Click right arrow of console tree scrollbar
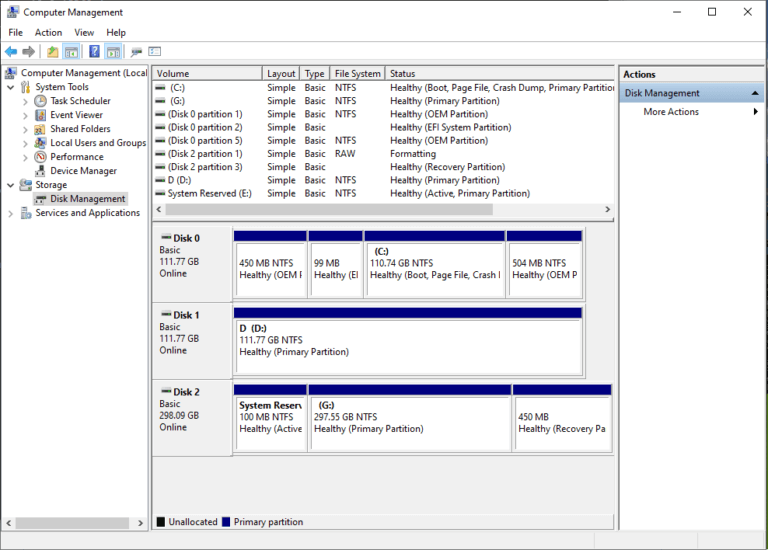The height and width of the screenshot is (550, 768). 140,523
